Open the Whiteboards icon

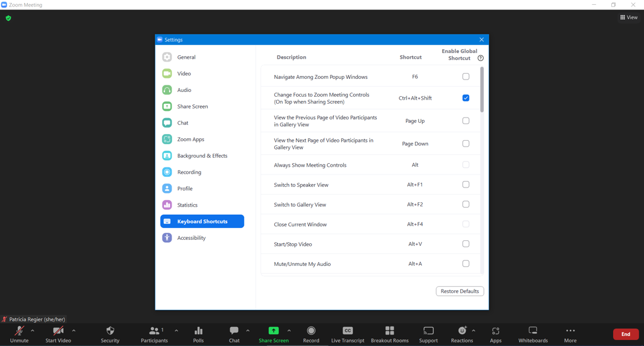[x=532, y=331]
